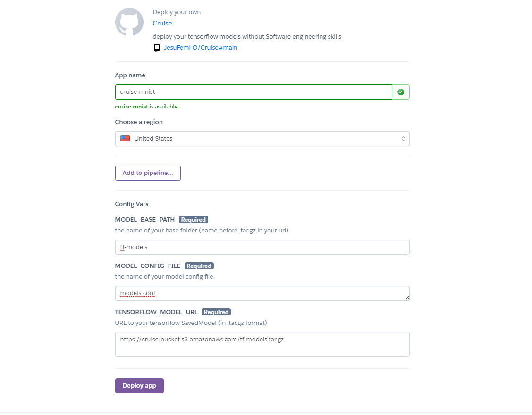The width and height of the screenshot is (532, 415).
Task: Click the TENSORFLOW_MODEL_URL resize handle
Action: click(x=407, y=353)
